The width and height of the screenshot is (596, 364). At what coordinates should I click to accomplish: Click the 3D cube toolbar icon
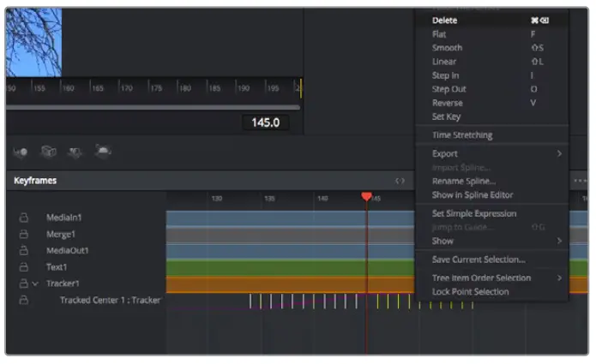[49, 152]
